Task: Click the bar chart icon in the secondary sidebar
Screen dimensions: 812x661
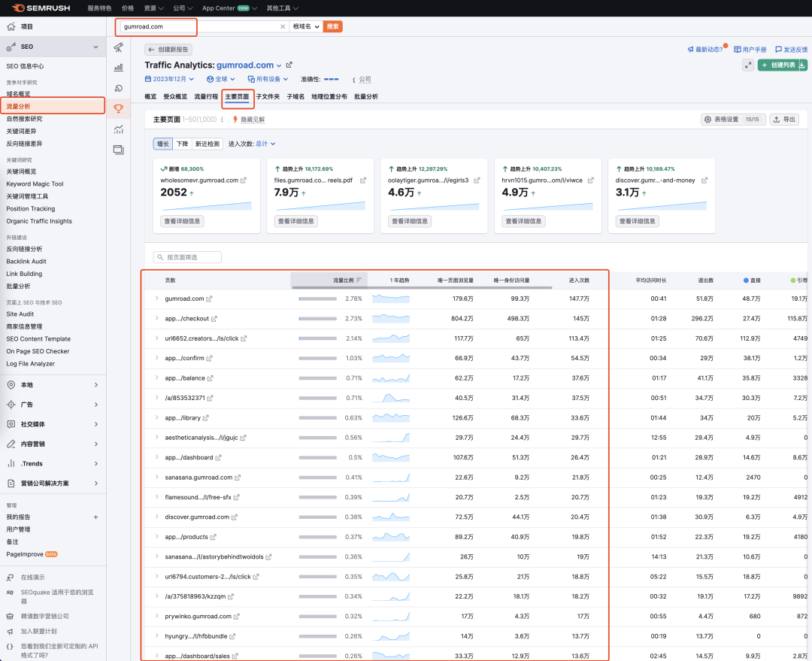Action: 118,68
